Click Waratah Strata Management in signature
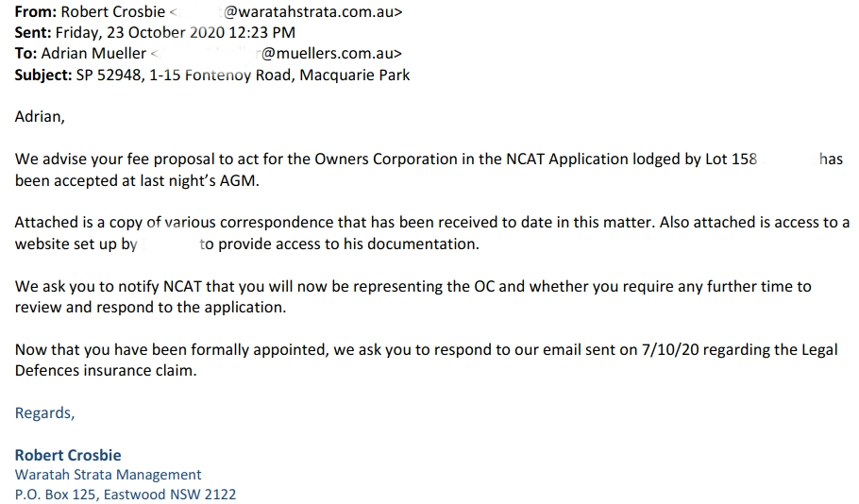This screenshot has height=504, width=859. pos(108,475)
